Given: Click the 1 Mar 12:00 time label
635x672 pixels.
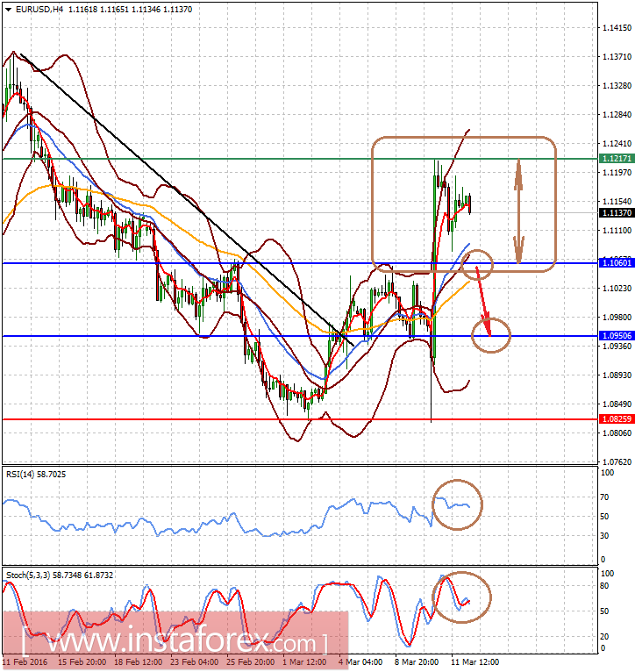Looking at the screenshot, I should [304, 662].
